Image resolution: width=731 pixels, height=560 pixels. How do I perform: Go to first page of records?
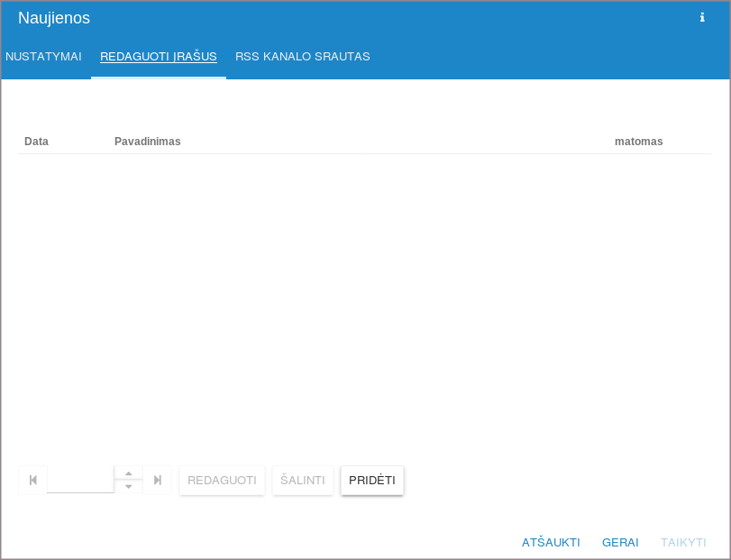32,480
